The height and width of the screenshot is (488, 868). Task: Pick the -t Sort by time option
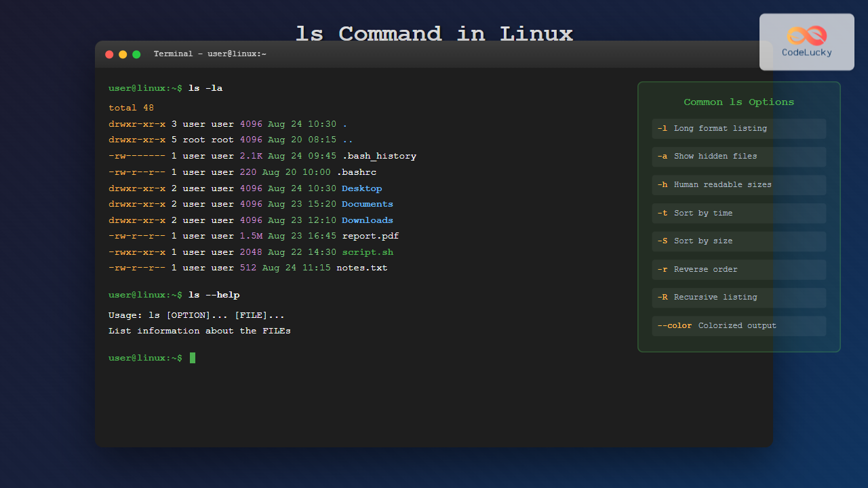tap(738, 213)
